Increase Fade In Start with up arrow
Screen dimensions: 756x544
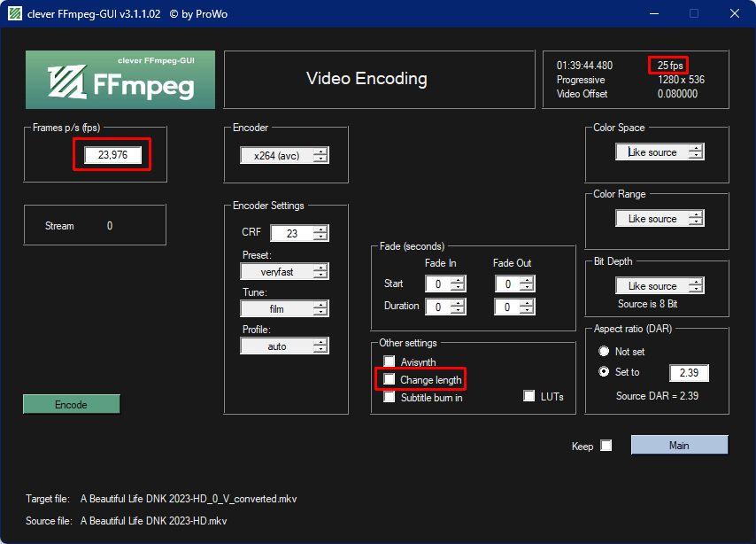458,280
